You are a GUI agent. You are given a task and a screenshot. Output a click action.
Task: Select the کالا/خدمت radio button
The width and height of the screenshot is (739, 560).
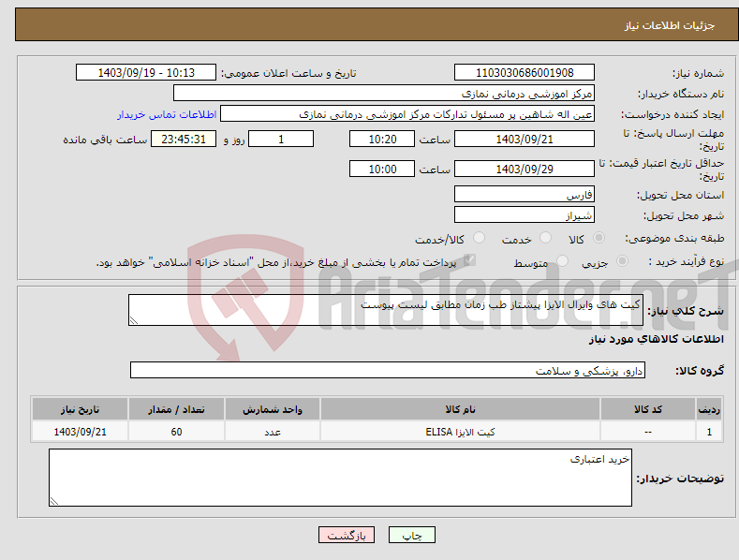[x=479, y=238]
